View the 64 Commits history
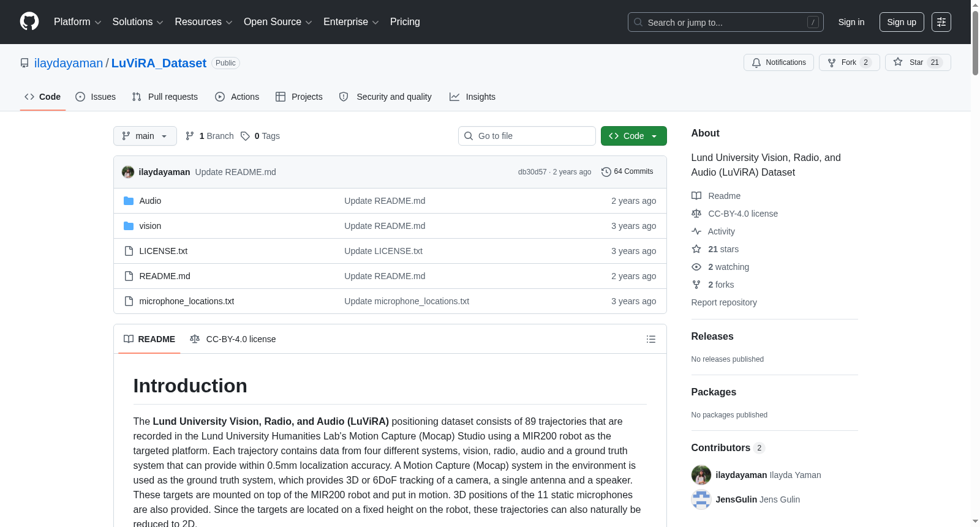Viewport: 980px width, 527px height. point(628,172)
